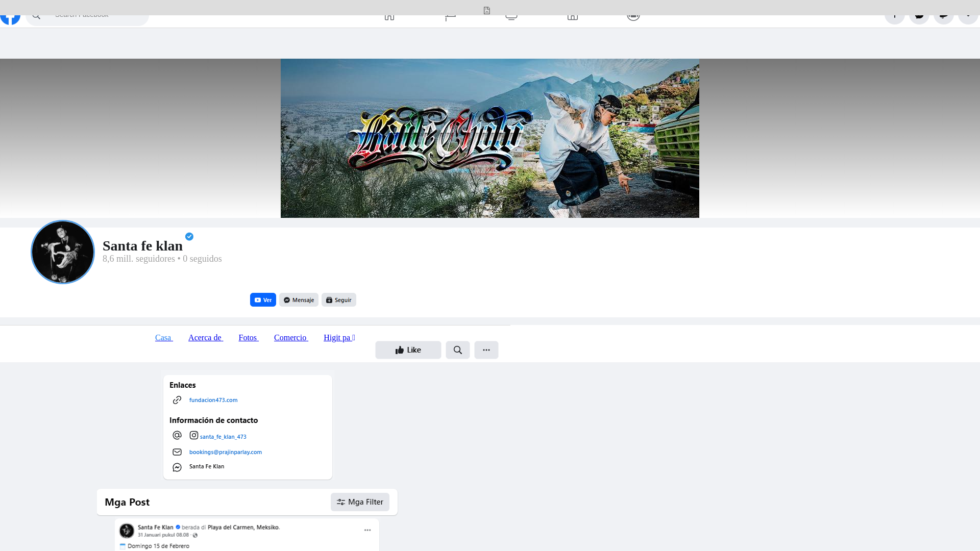Image resolution: width=980 pixels, height=551 pixels.
Task: Open the Fotos tab
Action: coord(249,338)
